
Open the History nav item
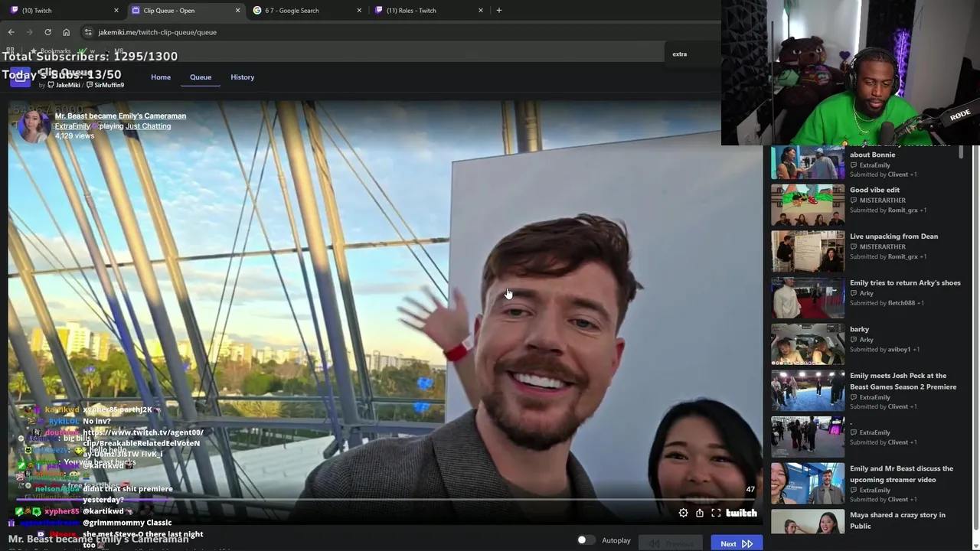coord(243,77)
